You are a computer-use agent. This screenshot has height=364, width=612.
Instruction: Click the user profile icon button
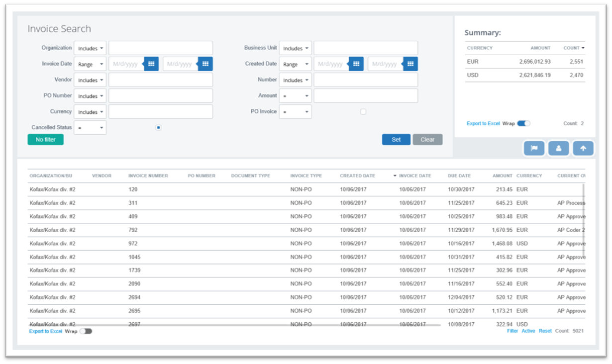click(x=559, y=148)
